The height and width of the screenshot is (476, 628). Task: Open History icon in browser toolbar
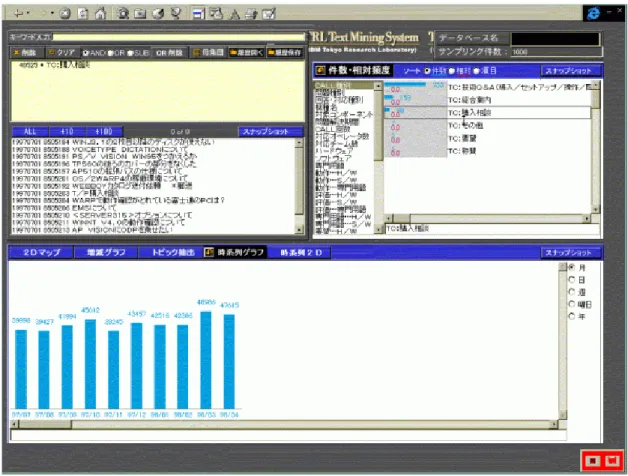[158, 14]
